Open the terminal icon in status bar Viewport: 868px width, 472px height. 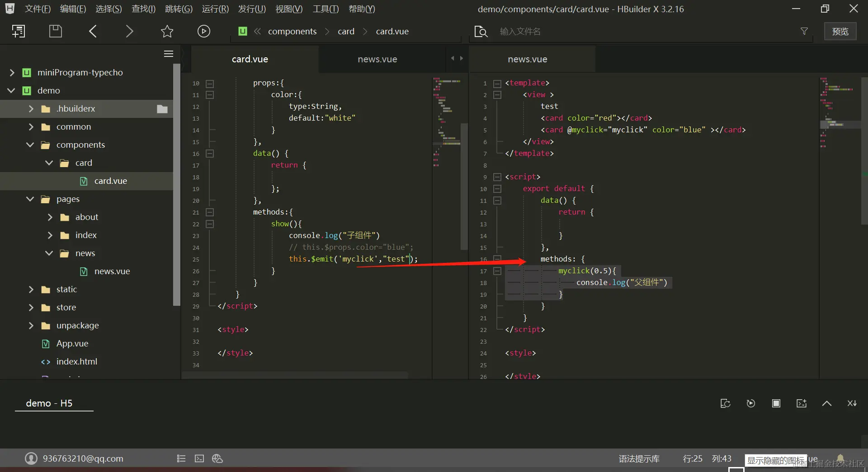point(199,458)
